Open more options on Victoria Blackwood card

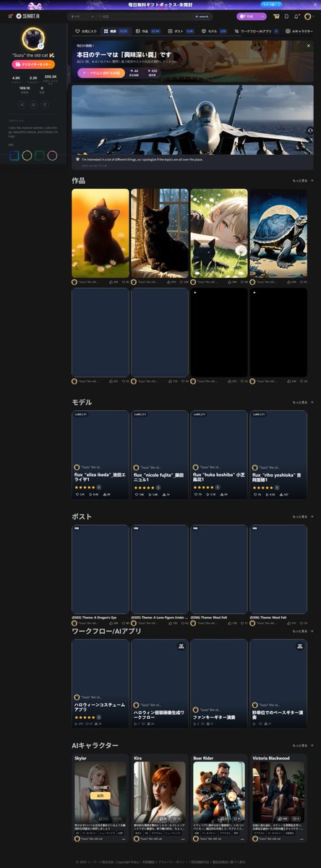[301, 839]
